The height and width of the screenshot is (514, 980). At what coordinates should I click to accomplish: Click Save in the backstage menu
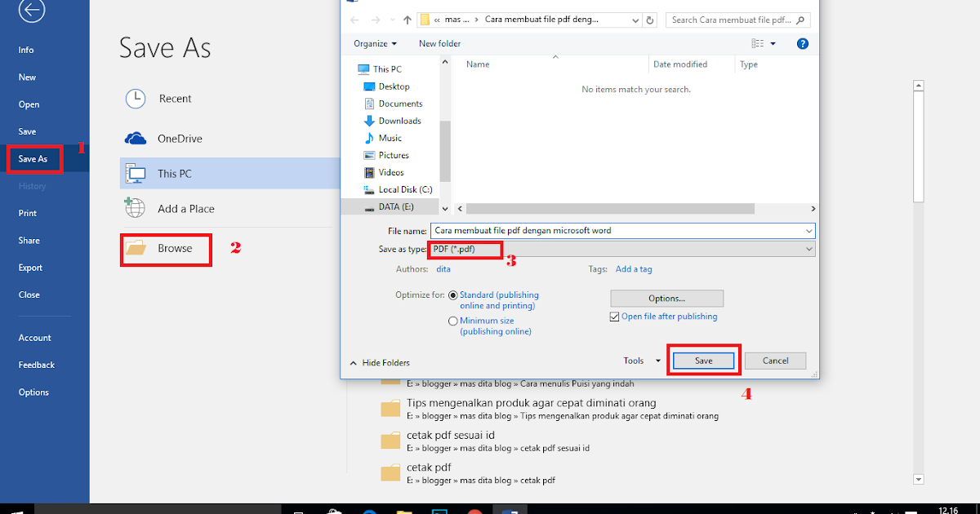27,132
